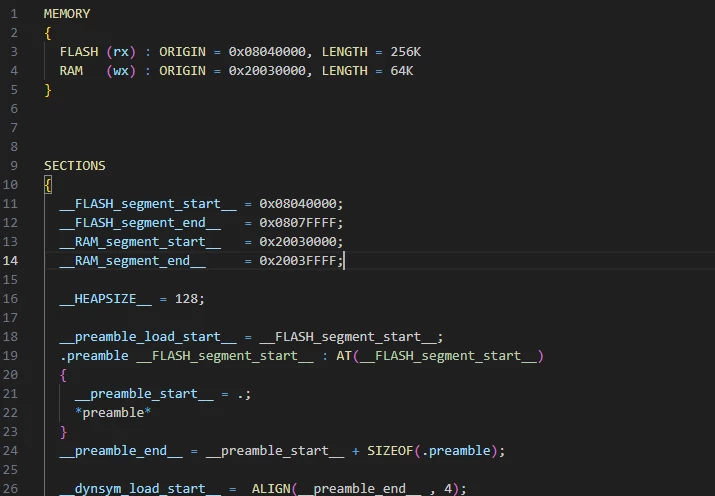Click the heap size value 128
This screenshot has height=496, width=715.
point(186,299)
